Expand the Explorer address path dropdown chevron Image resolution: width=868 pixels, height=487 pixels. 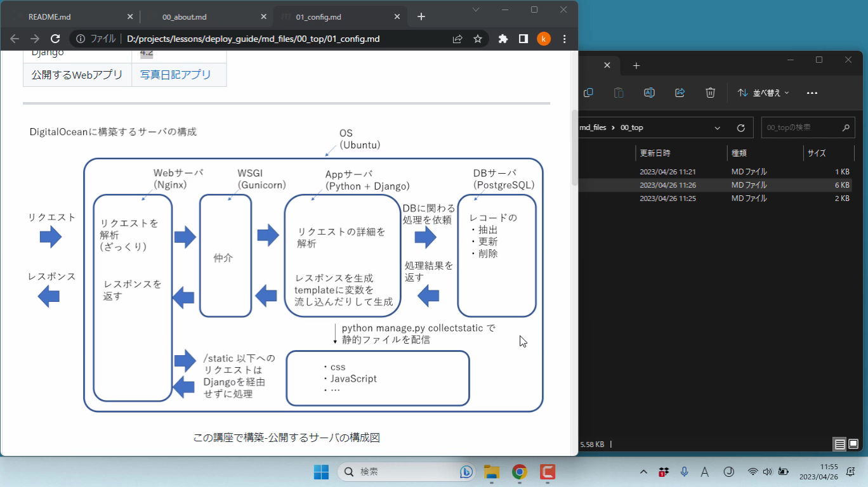coord(718,127)
